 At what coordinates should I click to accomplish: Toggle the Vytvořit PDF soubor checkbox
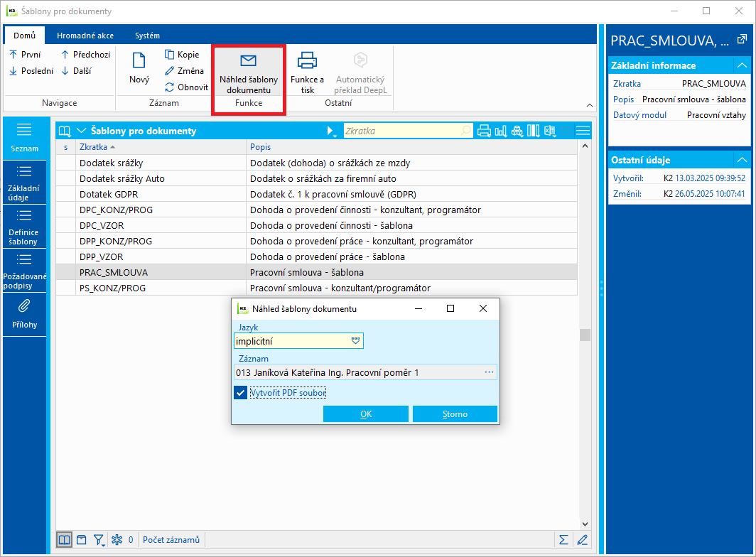(x=241, y=393)
